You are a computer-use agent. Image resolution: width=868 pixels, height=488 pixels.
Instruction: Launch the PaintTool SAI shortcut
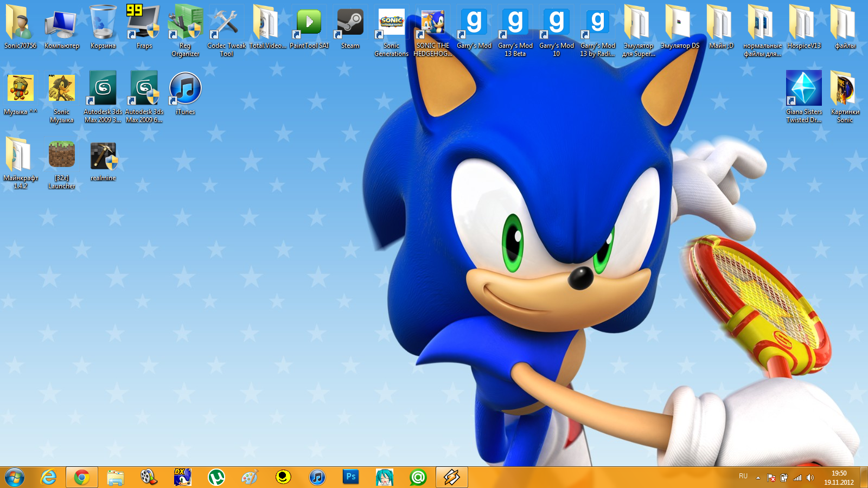309,27
